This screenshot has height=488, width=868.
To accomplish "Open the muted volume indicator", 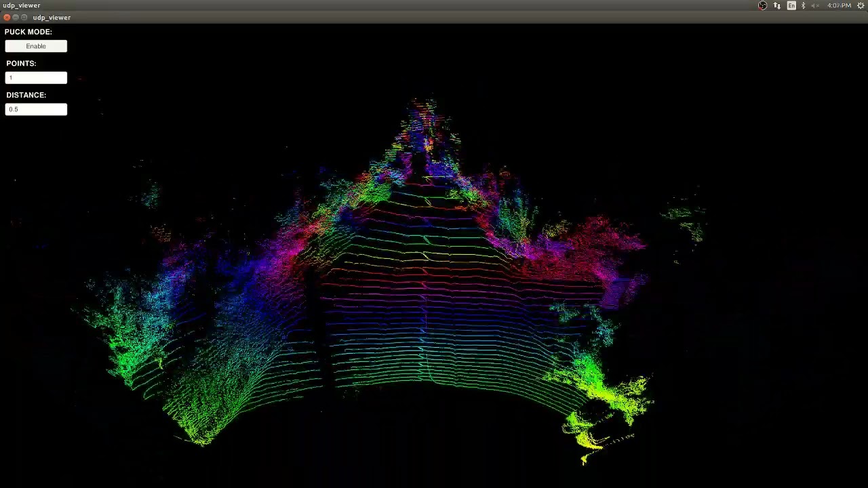I will pos(816,5).
